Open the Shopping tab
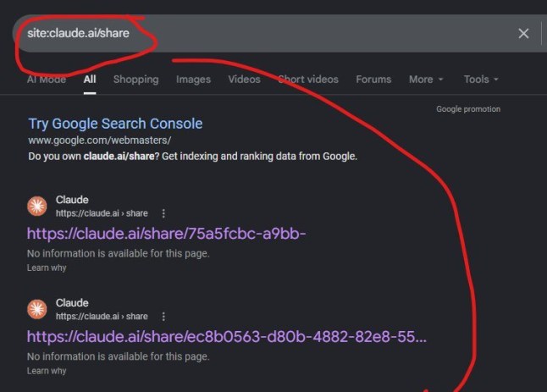Screen dimensions: 547x392 tap(136, 80)
